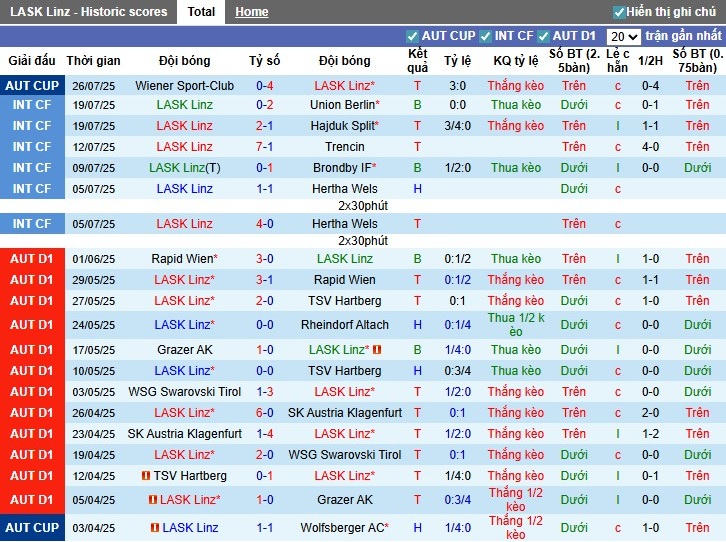Open Trencin team link
The height and width of the screenshot is (542, 726).
(344, 147)
